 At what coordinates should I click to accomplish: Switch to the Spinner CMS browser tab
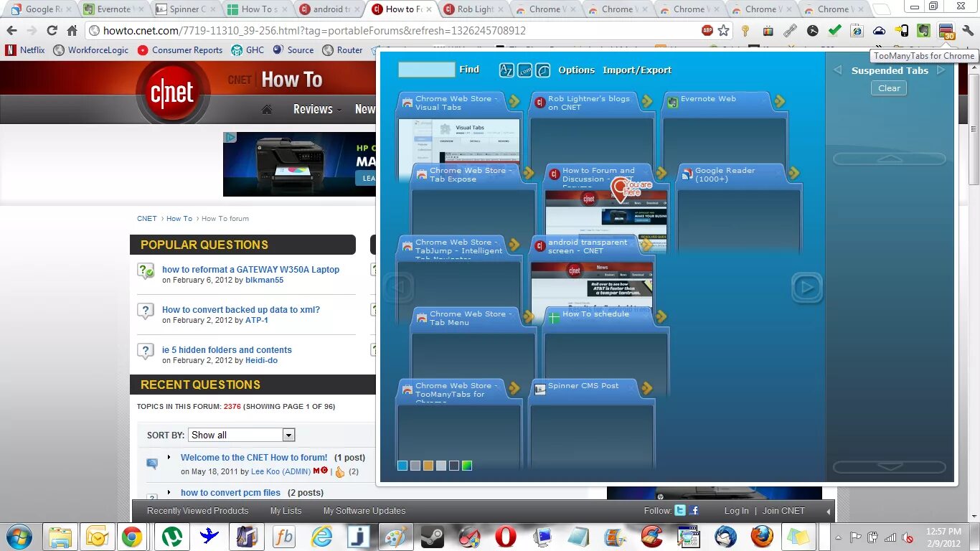tap(185, 9)
